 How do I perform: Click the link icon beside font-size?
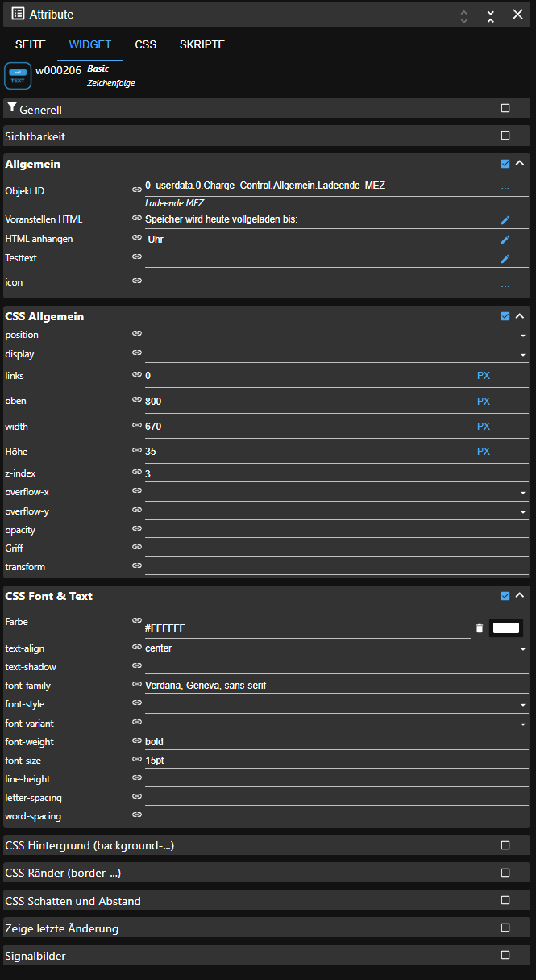(137, 761)
